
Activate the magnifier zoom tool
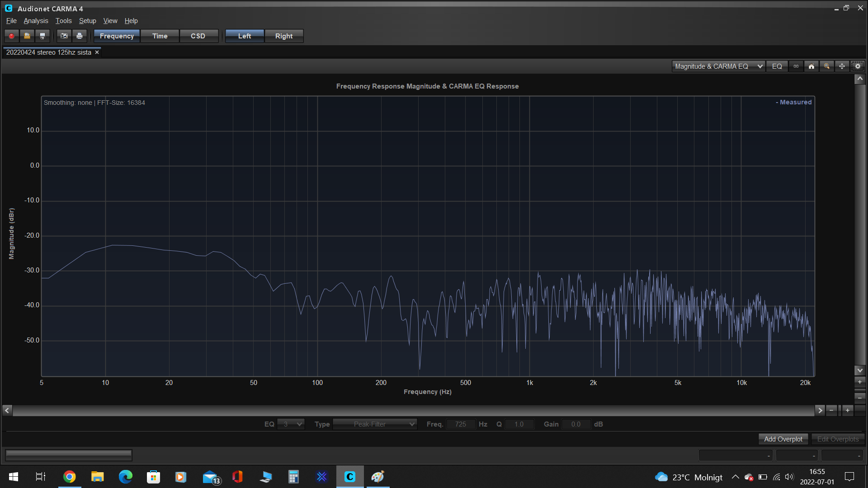[x=827, y=66]
